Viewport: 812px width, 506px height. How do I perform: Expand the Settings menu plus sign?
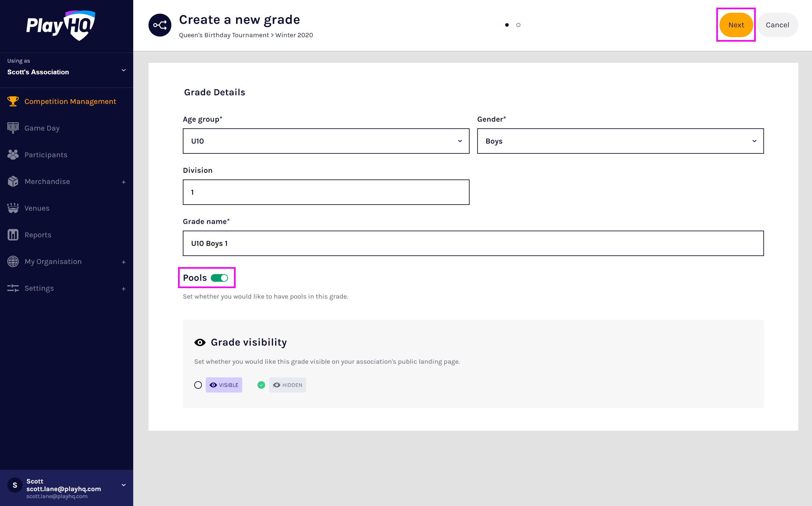click(x=124, y=289)
